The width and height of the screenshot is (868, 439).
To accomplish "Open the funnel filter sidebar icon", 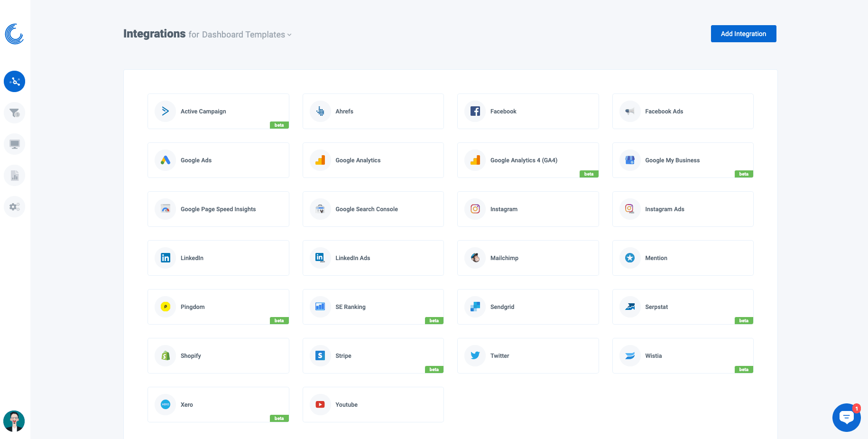I will (14, 113).
